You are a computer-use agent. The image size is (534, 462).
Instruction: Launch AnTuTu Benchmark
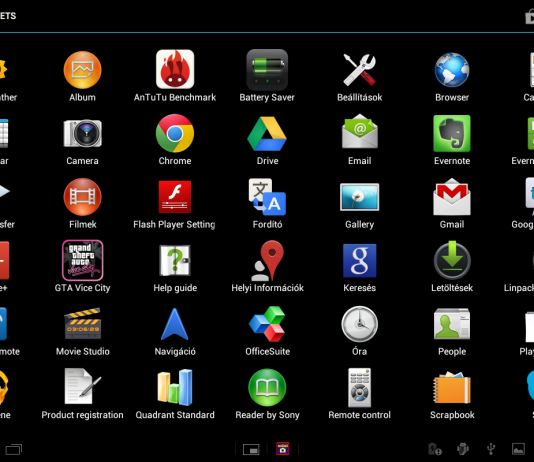[x=175, y=69]
